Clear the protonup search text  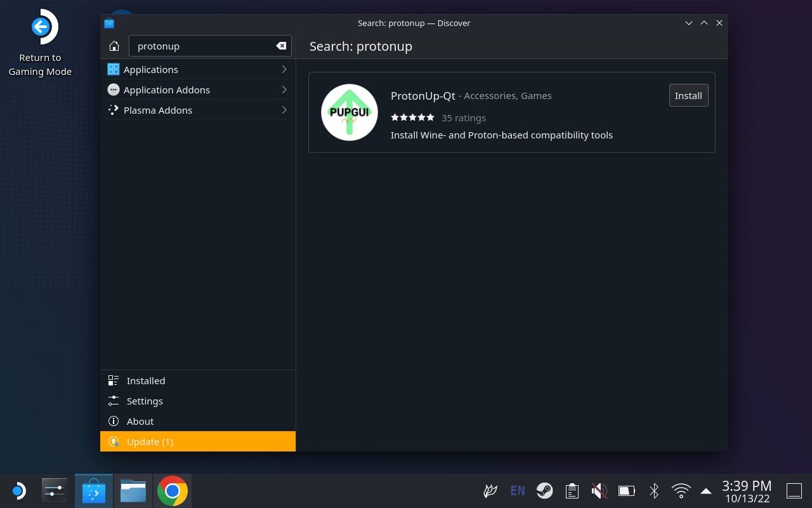[281, 46]
